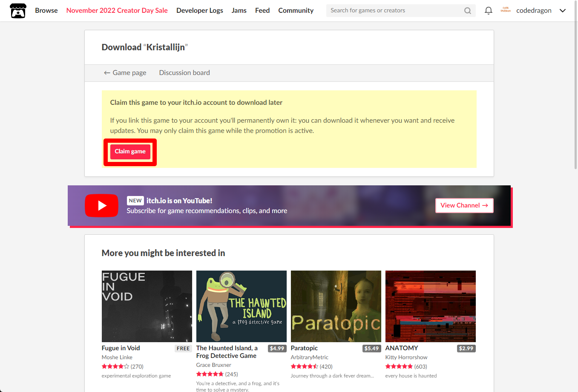The height and width of the screenshot is (392, 578).
Task: Click the $5.49 price tag
Action: click(x=371, y=349)
